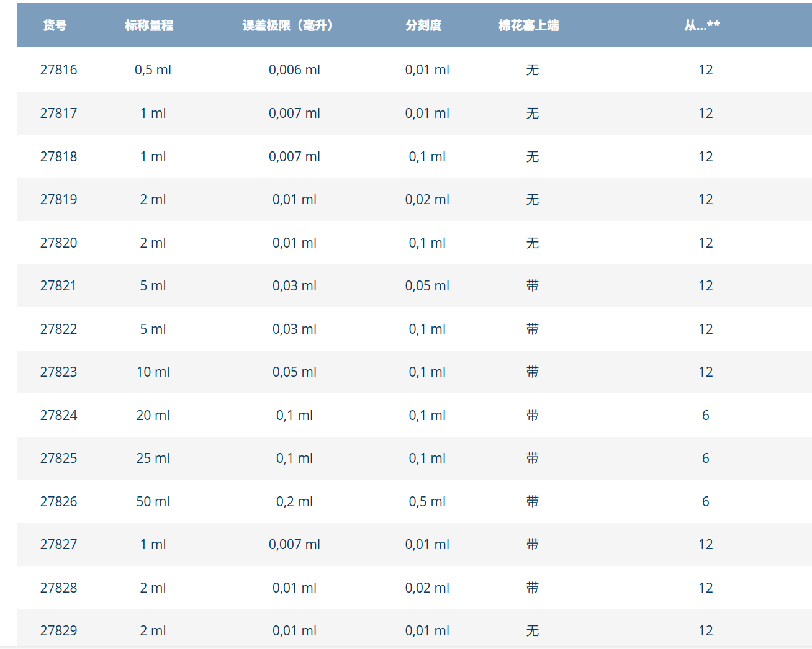
Task: Click the value 12 in row 27828
Action: 705,588
